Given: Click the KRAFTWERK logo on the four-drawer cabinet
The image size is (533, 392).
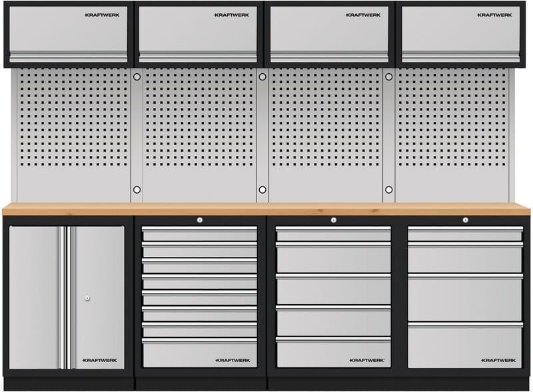Looking at the screenshot, I should point(498,360).
